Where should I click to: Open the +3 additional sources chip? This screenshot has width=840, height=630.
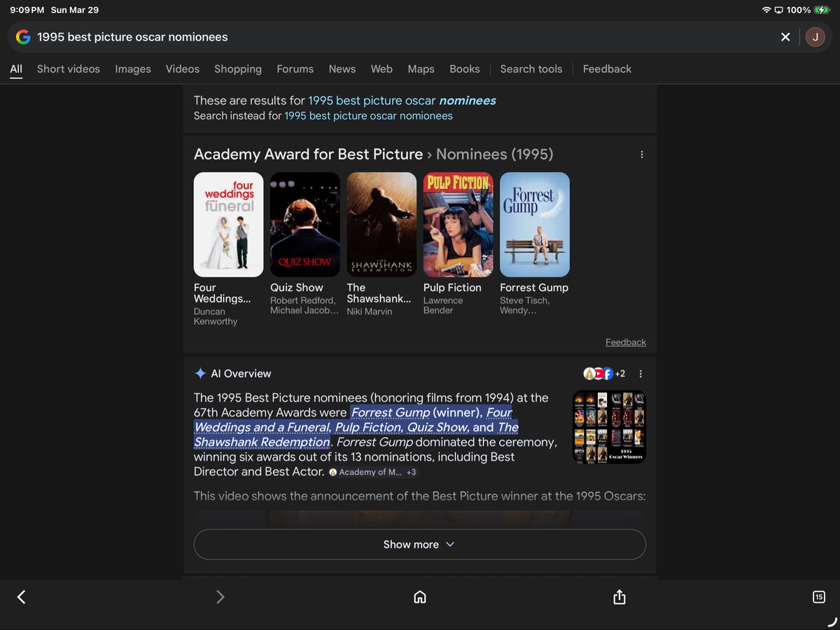coord(412,472)
